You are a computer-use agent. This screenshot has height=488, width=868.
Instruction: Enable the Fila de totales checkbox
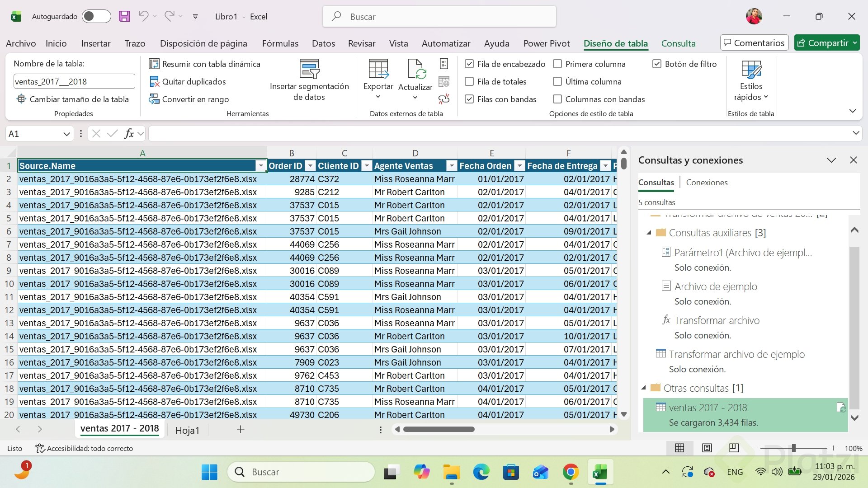tap(469, 82)
